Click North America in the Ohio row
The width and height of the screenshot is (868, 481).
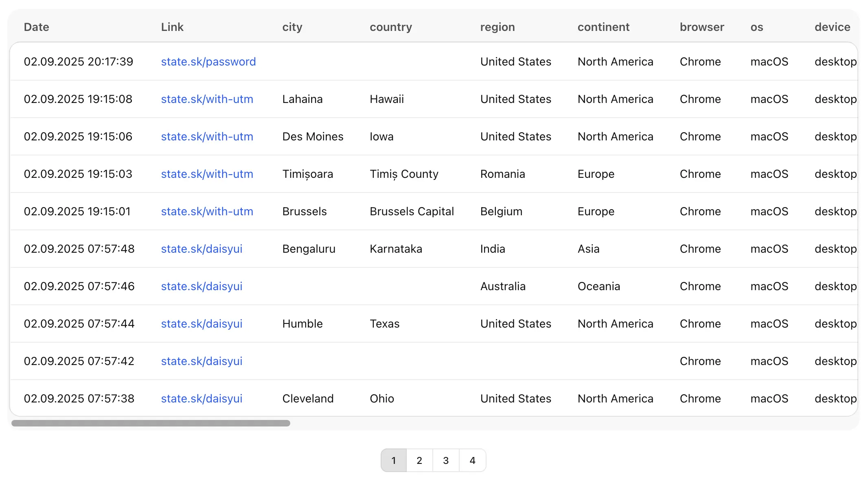coord(616,398)
